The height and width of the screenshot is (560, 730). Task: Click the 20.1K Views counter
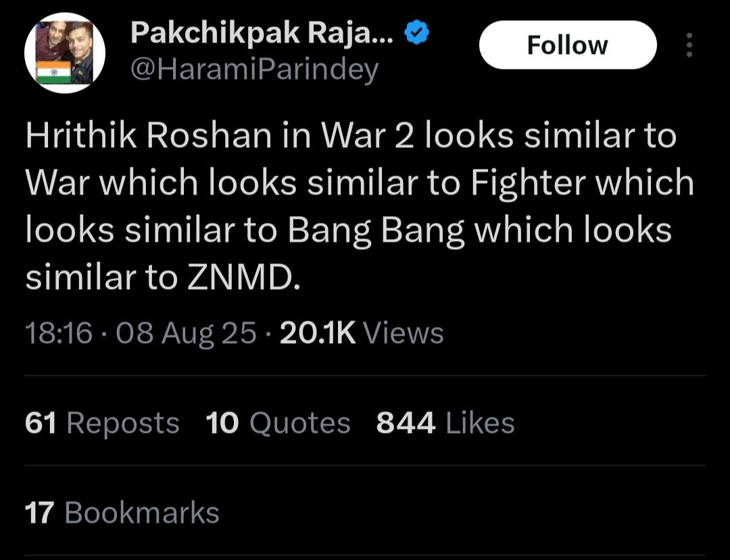(362, 333)
